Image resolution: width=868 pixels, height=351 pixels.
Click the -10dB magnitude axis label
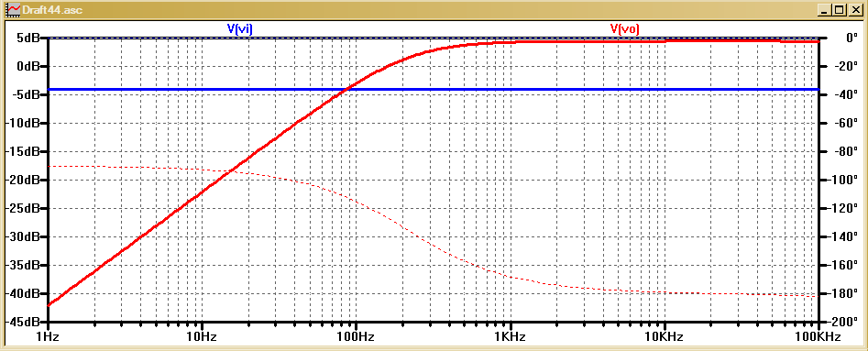(23, 123)
